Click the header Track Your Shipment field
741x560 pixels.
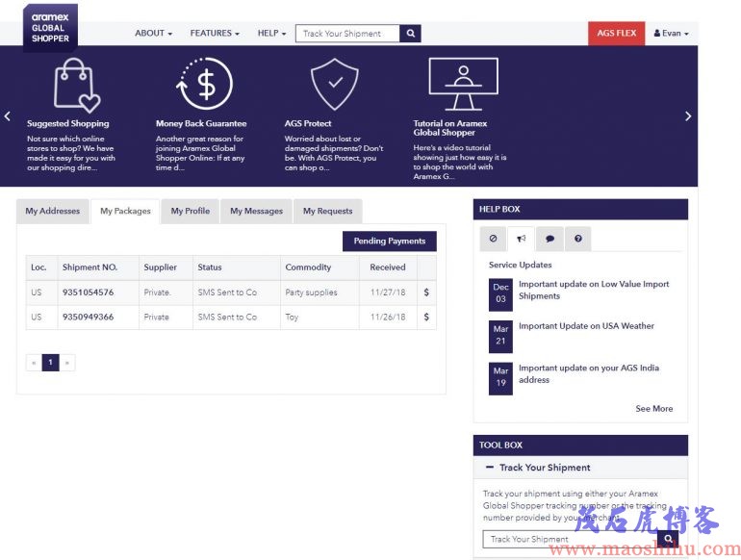[347, 34]
